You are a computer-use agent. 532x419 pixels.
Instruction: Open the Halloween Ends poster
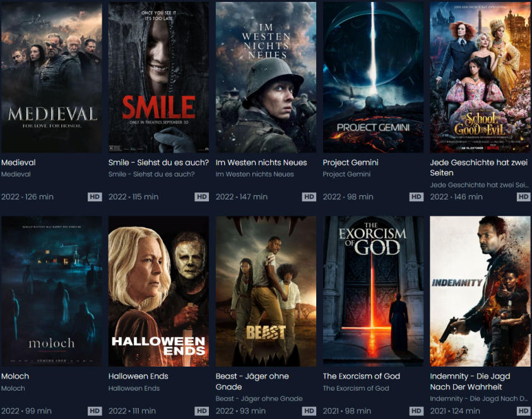(x=159, y=292)
